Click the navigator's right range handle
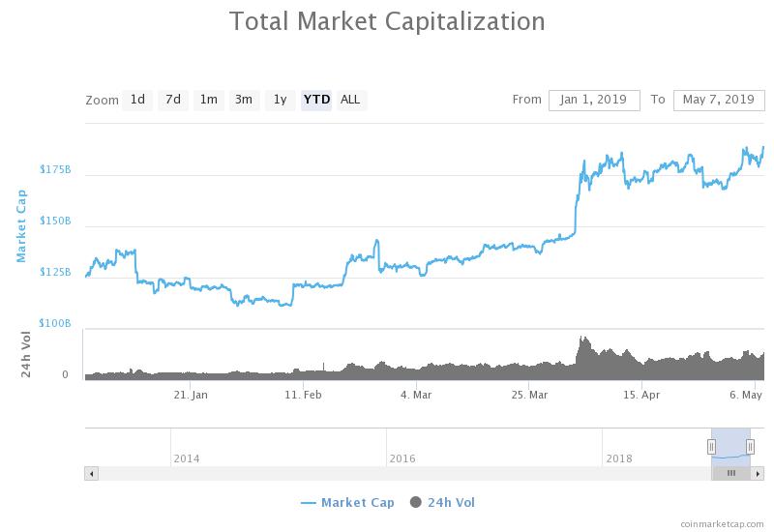774x532 pixels. coord(750,447)
